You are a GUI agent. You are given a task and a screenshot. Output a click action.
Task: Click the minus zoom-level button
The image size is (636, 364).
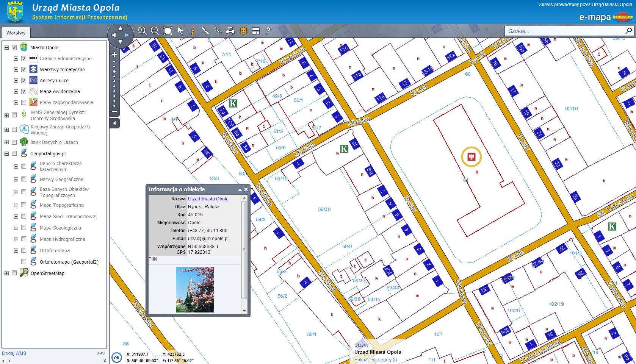pyautogui.click(x=114, y=112)
